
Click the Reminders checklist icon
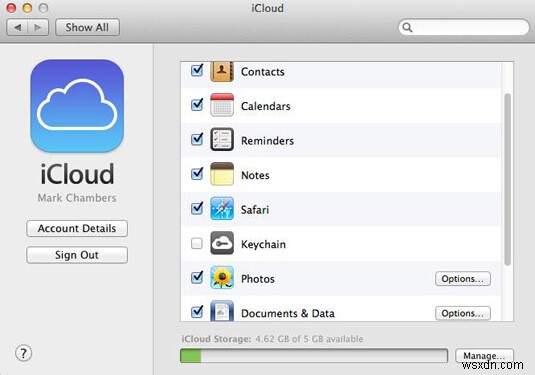click(222, 140)
